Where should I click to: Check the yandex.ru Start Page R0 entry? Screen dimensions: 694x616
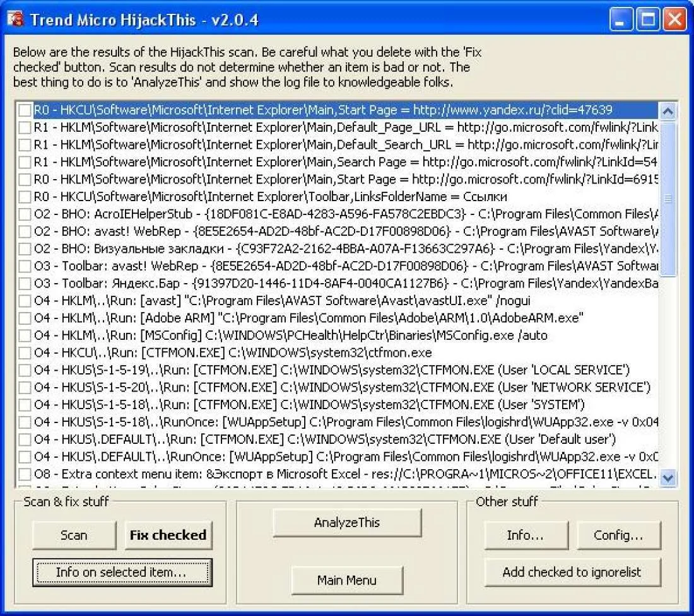click(25, 110)
